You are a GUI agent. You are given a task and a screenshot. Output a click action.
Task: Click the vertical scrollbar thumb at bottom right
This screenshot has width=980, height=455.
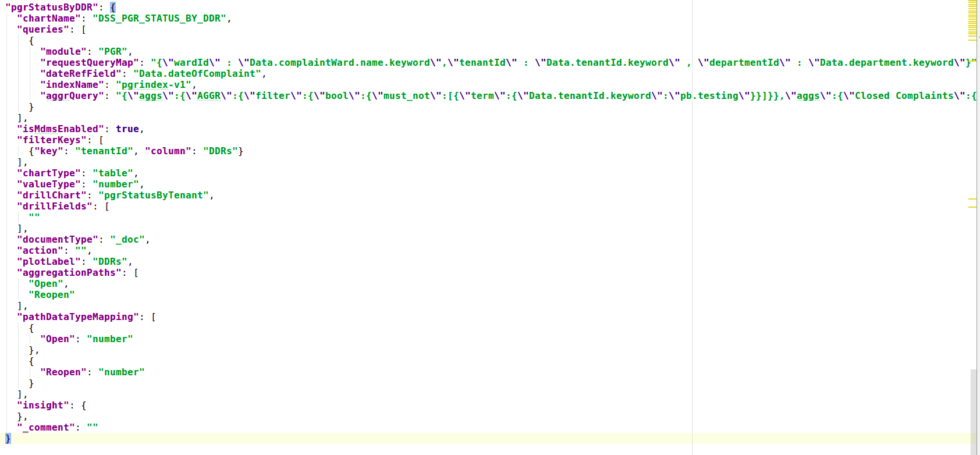pyautogui.click(x=974, y=410)
